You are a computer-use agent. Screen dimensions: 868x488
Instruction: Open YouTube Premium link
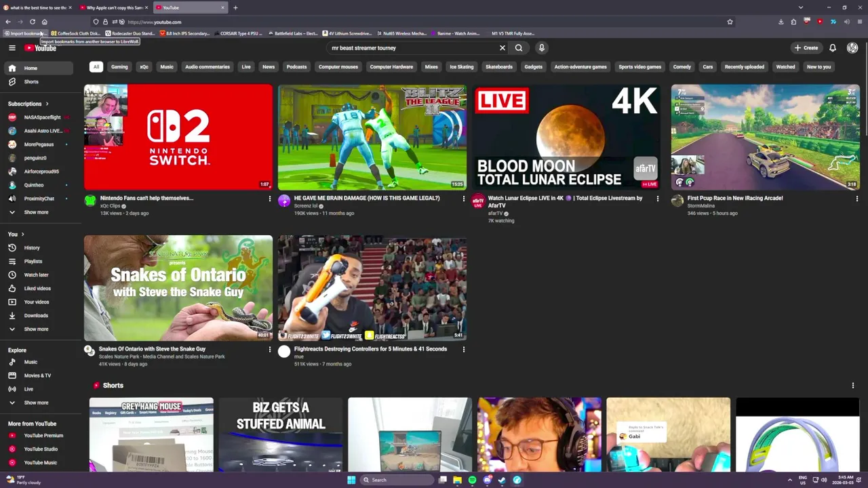tap(39, 436)
